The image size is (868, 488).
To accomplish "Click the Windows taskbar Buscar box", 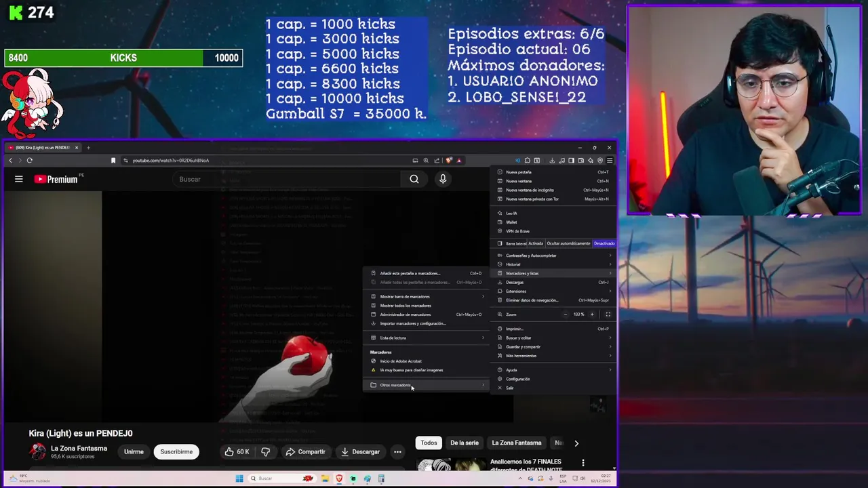I will point(282,479).
